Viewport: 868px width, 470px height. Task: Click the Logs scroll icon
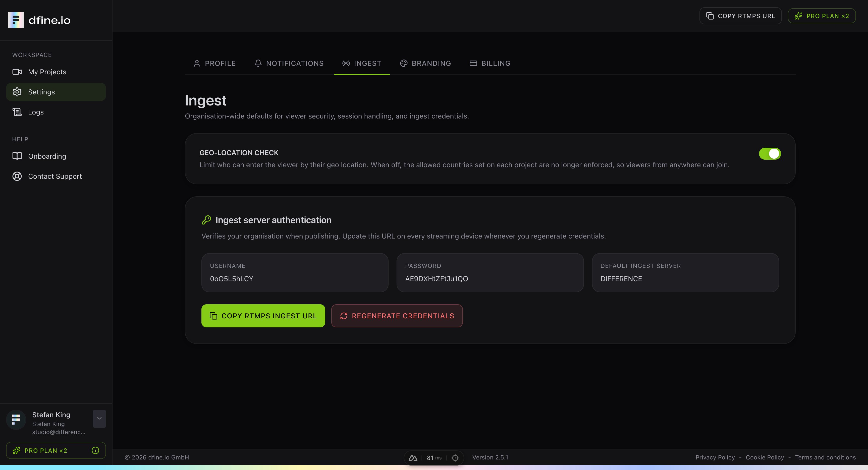pyautogui.click(x=17, y=112)
